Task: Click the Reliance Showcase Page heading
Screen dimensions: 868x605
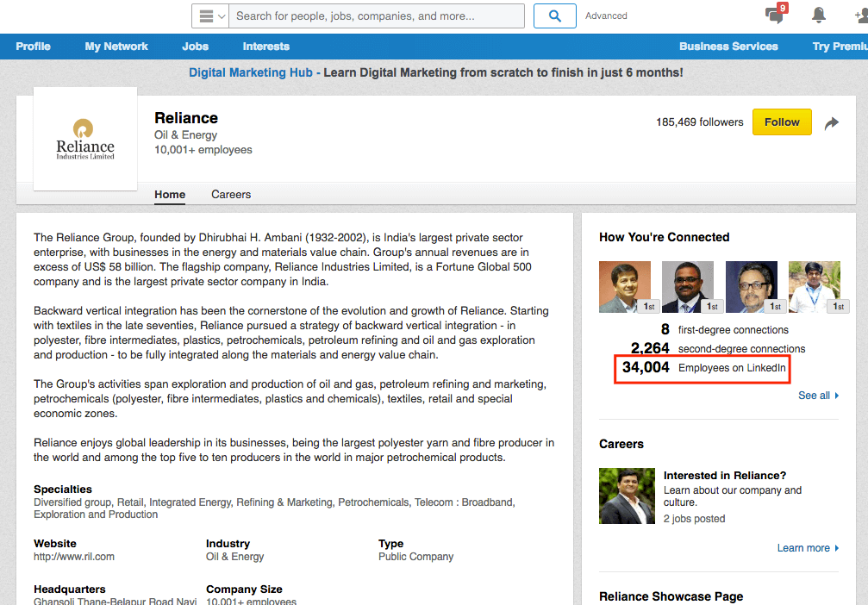Action: point(671,596)
